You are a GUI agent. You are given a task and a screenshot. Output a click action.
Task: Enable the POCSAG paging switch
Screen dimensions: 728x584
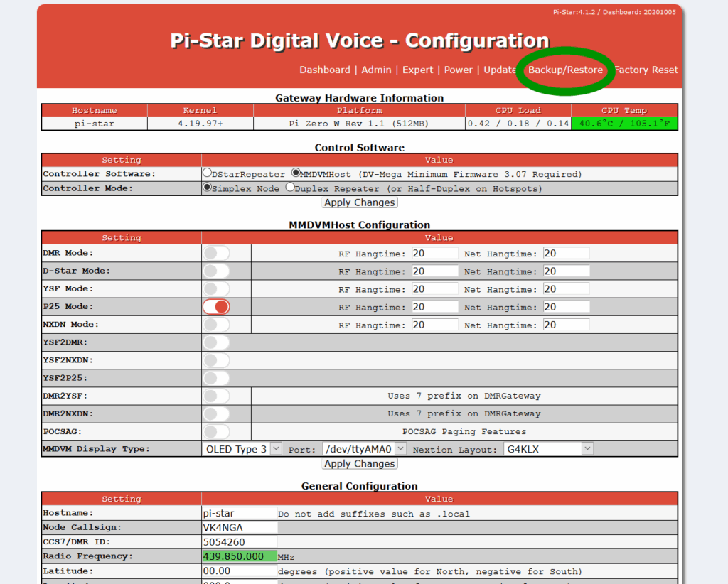coord(216,432)
